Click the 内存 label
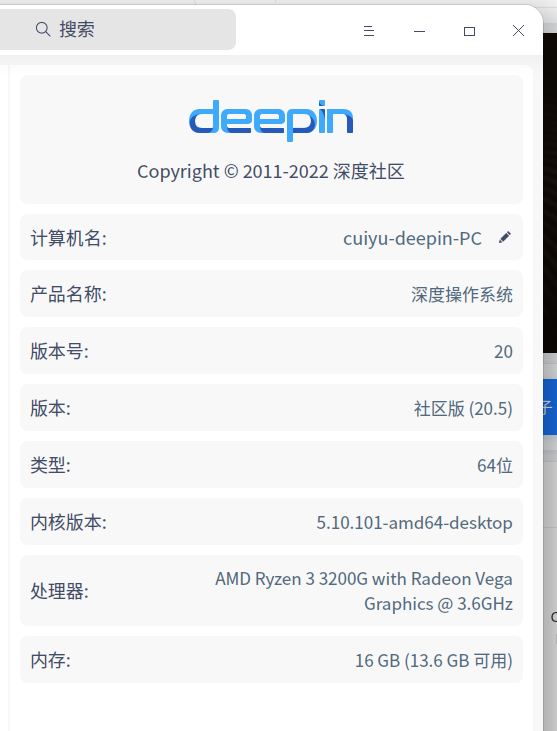 [x=50, y=660]
